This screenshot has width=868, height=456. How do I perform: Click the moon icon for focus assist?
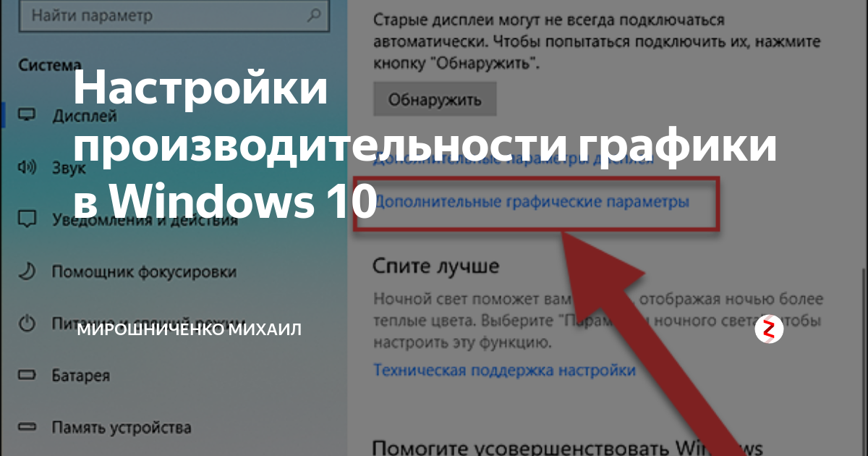tap(27, 271)
